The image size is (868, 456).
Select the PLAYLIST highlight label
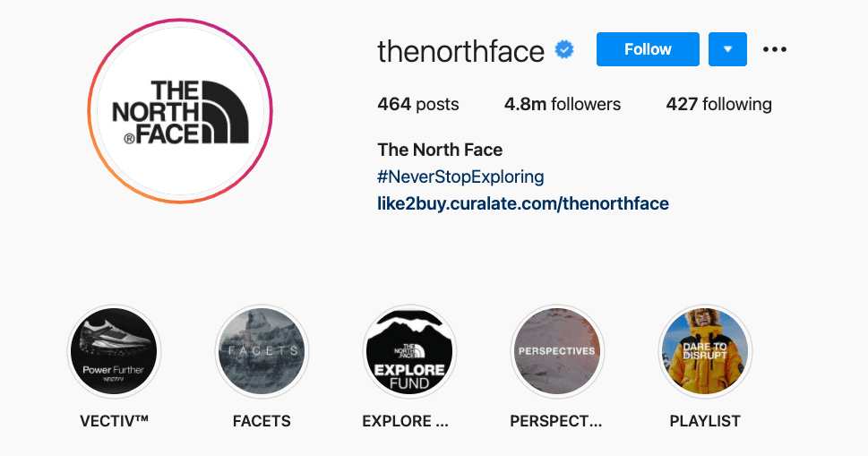click(705, 420)
